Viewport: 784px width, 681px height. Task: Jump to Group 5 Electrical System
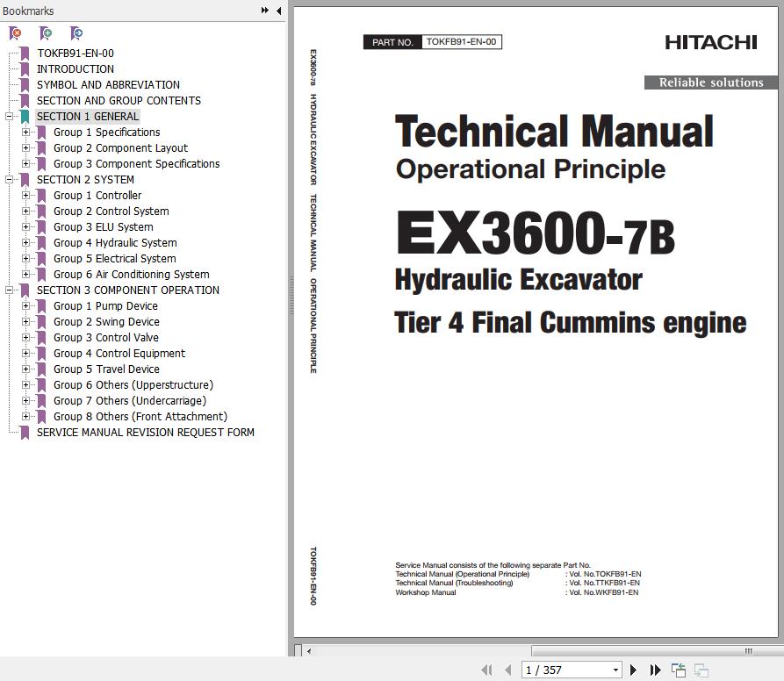click(114, 259)
